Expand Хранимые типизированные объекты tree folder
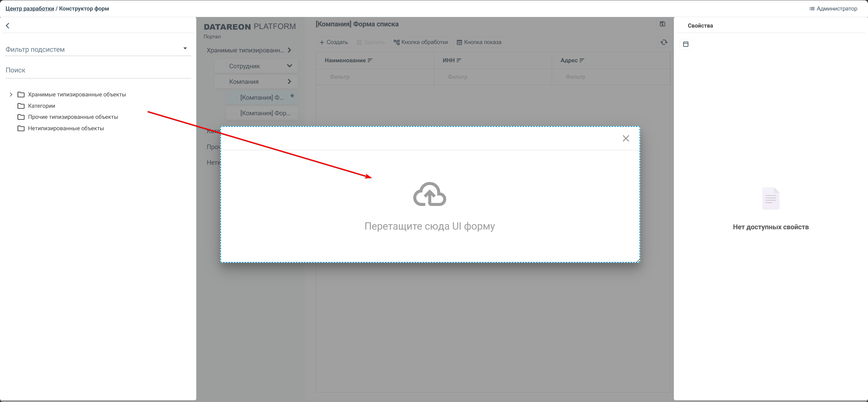The width and height of the screenshot is (868, 402). [11, 95]
